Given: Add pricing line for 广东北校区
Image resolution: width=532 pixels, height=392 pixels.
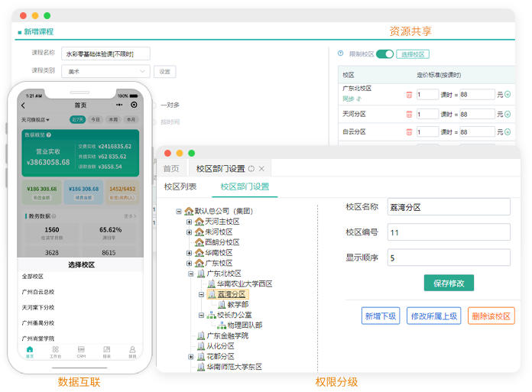Looking at the screenshot, I should pyautogui.click(x=508, y=95).
